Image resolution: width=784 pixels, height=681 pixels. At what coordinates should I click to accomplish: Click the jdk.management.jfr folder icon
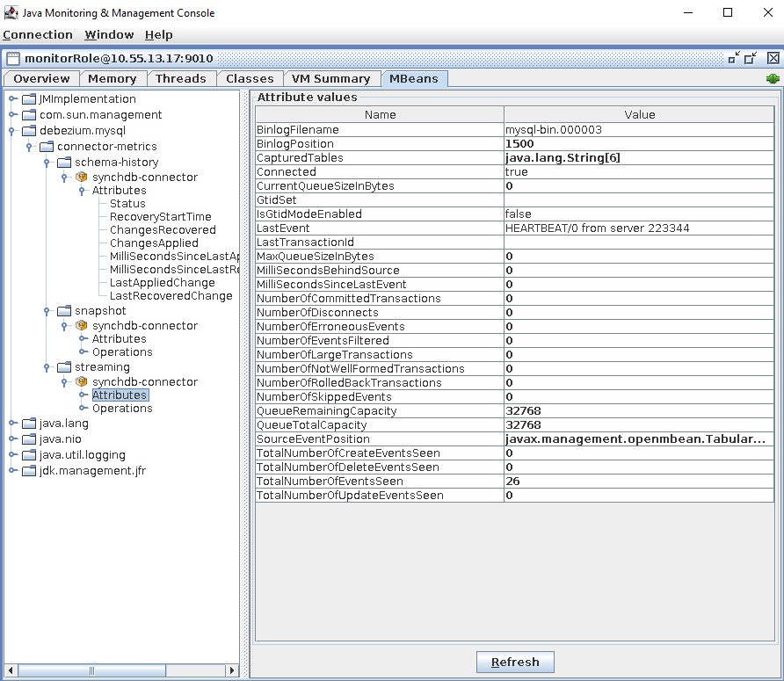coord(29,471)
